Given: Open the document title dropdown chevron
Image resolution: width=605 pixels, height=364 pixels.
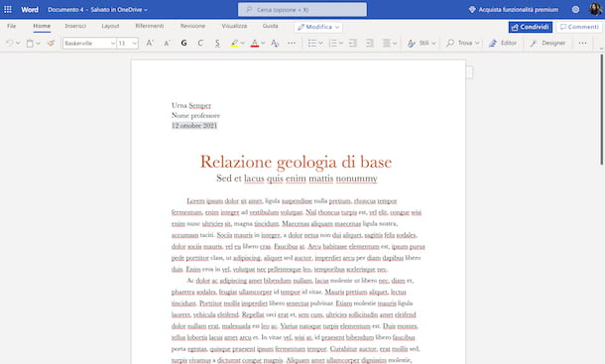Looking at the screenshot, I should tap(146, 10).
